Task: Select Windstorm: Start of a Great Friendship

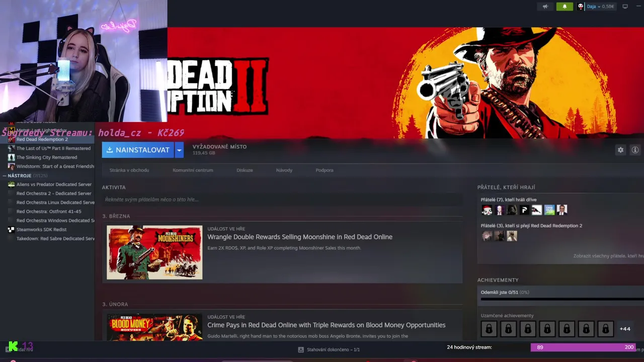Action: (55, 166)
